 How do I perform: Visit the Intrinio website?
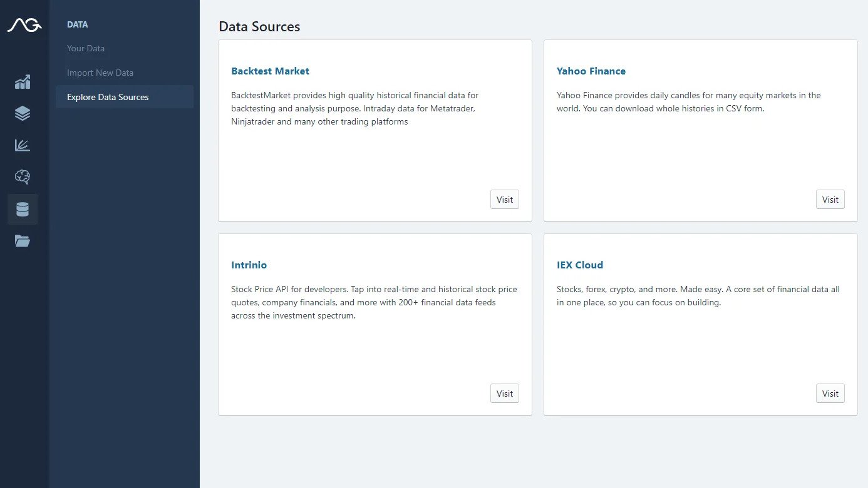point(504,393)
